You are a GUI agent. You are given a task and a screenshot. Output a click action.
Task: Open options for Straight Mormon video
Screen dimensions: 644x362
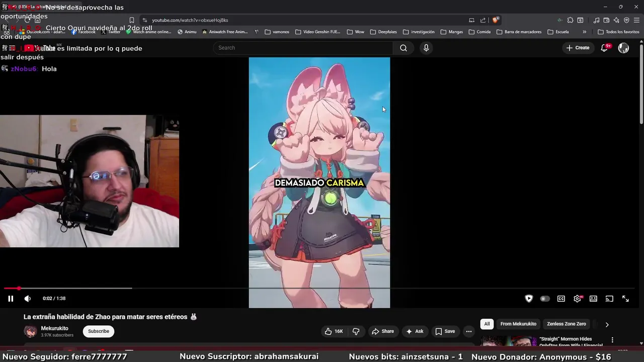tap(612, 340)
